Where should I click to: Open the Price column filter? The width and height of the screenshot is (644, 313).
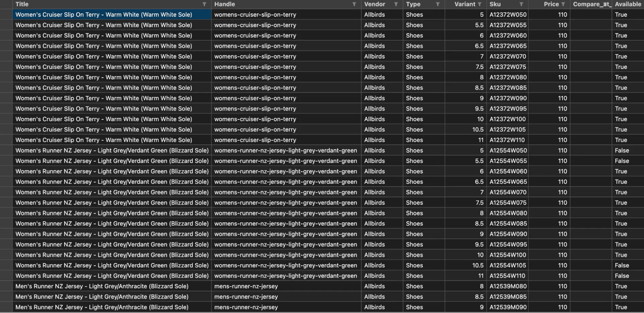[x=563, y=4]
